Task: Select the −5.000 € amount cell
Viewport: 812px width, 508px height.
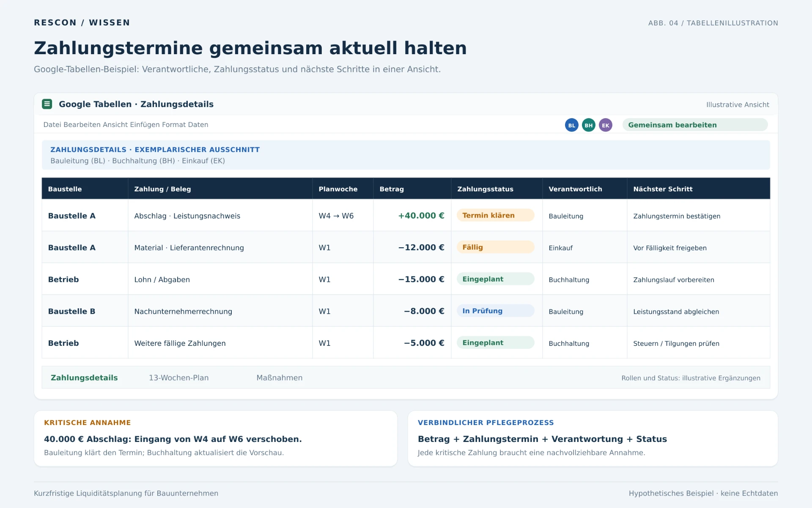Action: coord(412,342)
